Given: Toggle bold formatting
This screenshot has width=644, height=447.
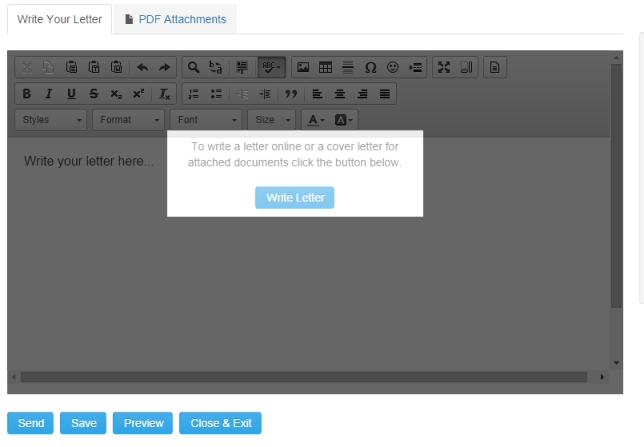Looking at the screenshot, I should tap(27, 94).
